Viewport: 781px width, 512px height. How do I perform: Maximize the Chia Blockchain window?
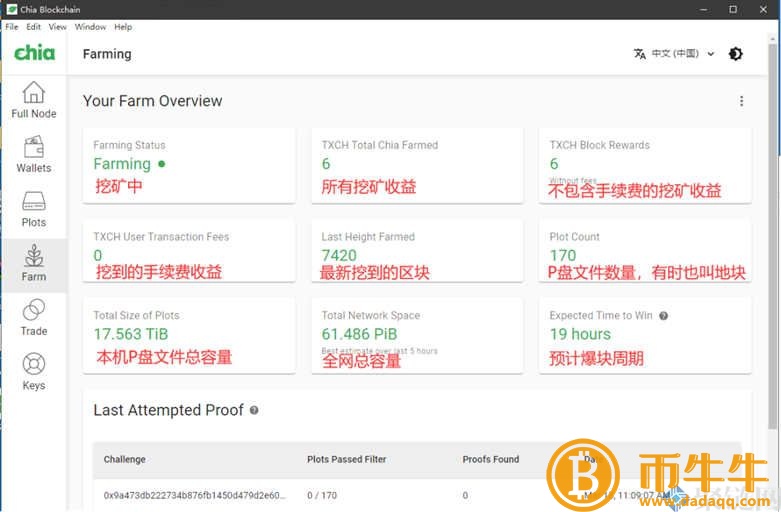pyautogui.click(x=733, y=9)
